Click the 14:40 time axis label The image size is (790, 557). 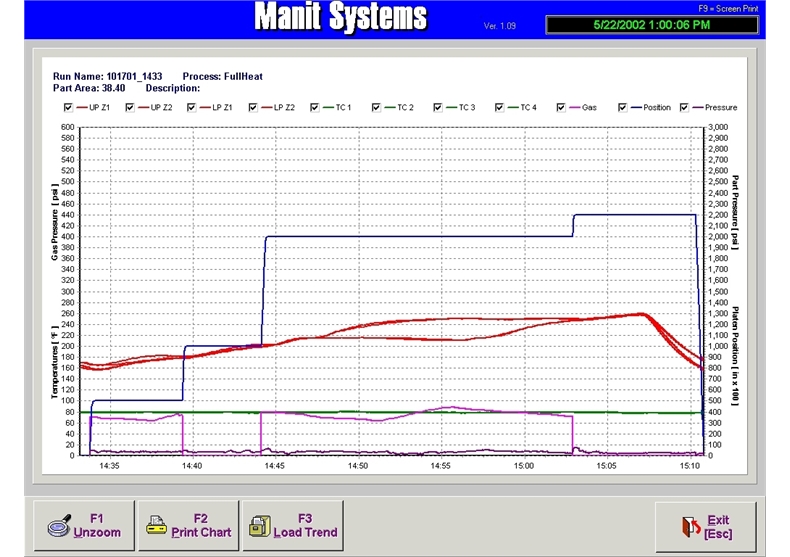192,466
